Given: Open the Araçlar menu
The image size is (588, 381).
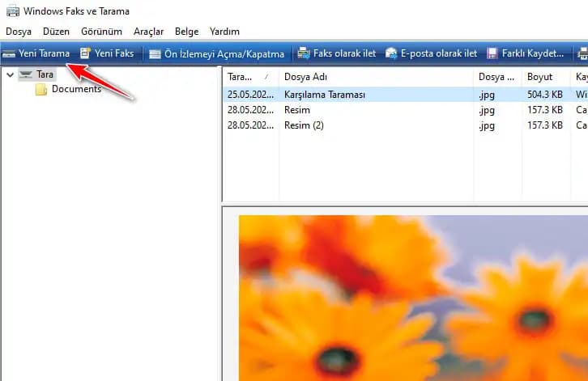Looking at the screenshot, I should pos(148,32).
